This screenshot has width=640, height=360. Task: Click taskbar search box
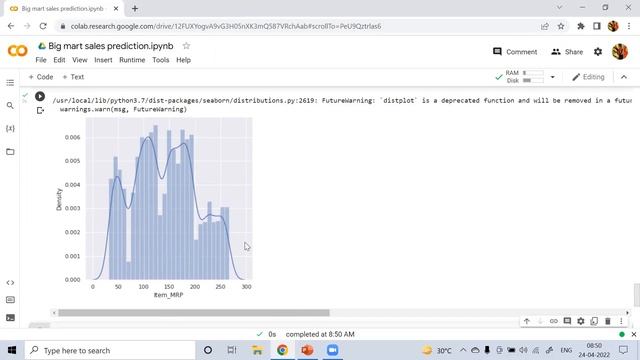[x=110, y=350]
